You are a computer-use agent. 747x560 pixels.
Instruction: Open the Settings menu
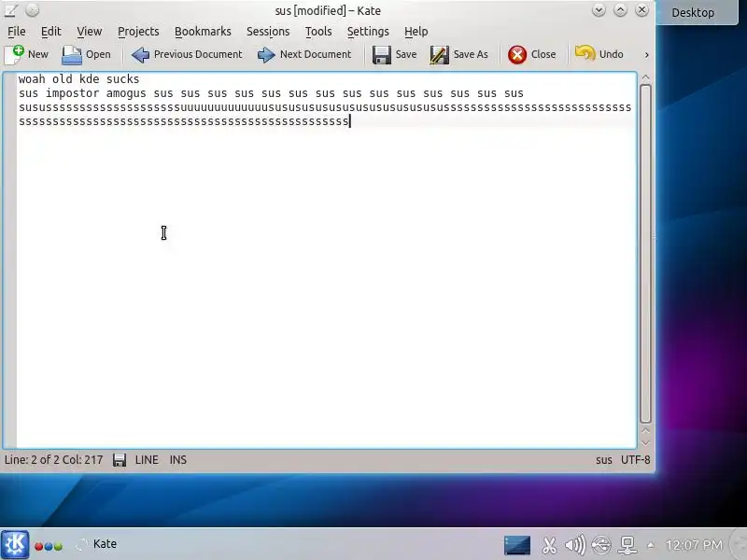(368, 32)
